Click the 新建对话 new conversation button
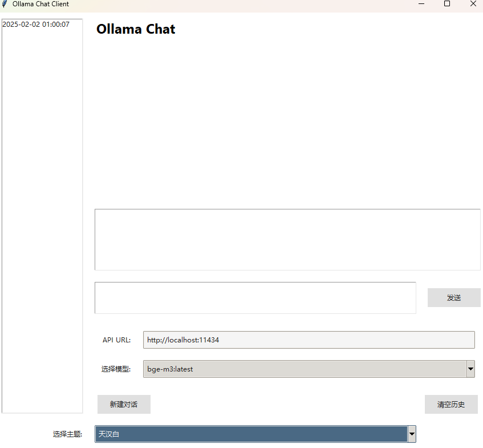This screenshot has width=483, height=448. click(x=124, y=404)
